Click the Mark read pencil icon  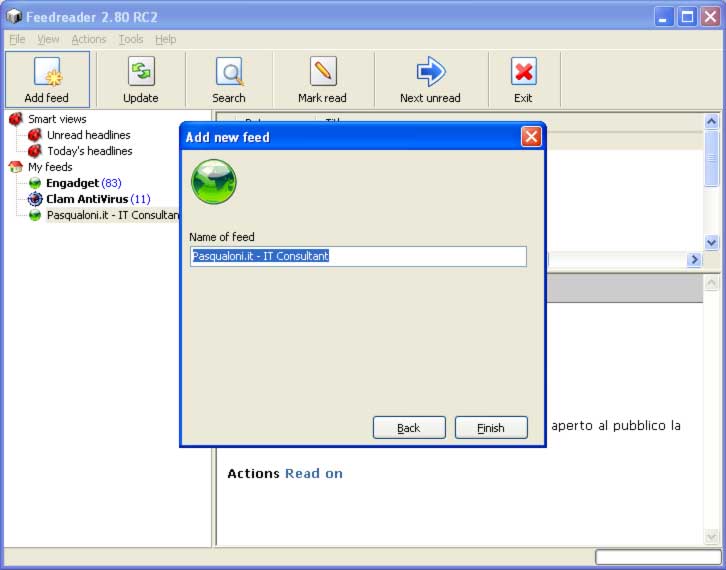coord(323,71)
